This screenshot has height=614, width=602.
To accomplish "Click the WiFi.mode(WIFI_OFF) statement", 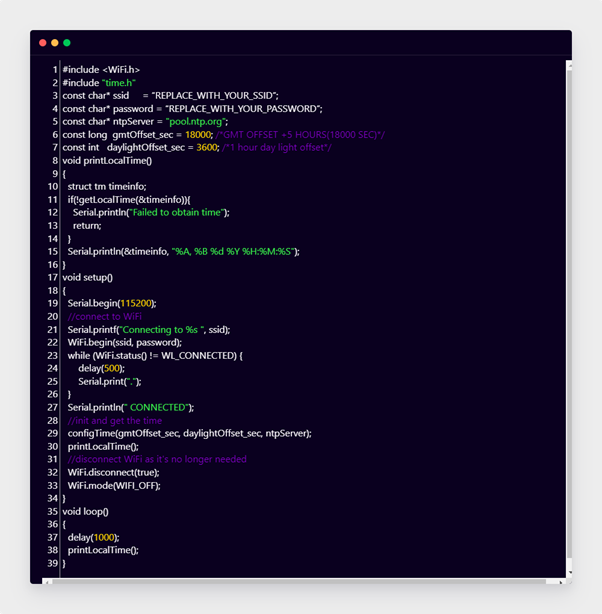I will pos(114,485).
